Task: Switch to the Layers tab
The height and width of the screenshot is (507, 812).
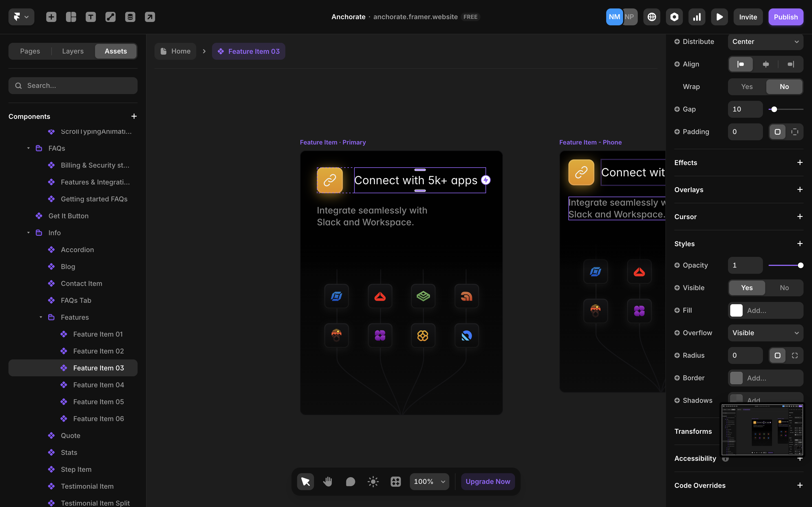Action: (73, 51)
